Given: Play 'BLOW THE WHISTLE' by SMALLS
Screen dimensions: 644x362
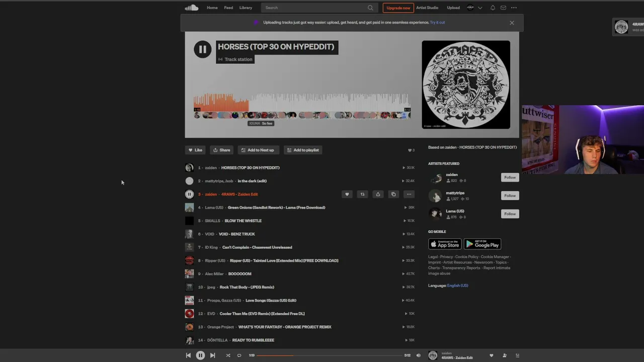Looking at the screenshot, I should [x=301, y=221].
